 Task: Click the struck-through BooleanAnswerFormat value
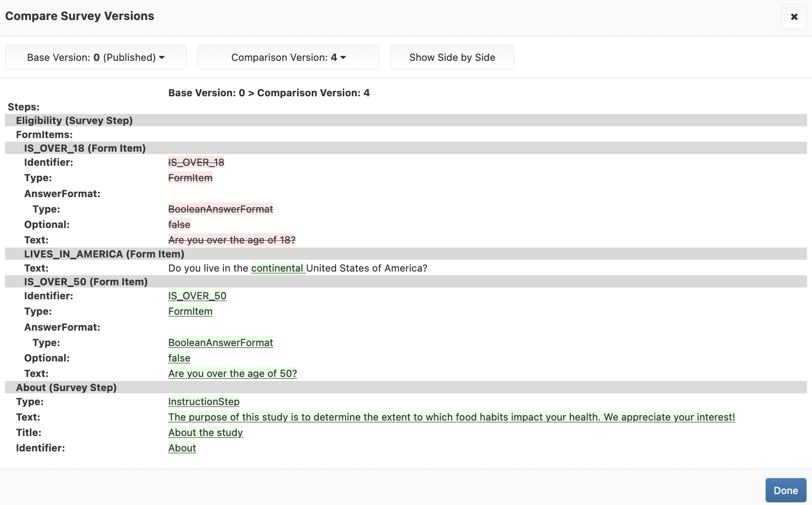(221, 209)
